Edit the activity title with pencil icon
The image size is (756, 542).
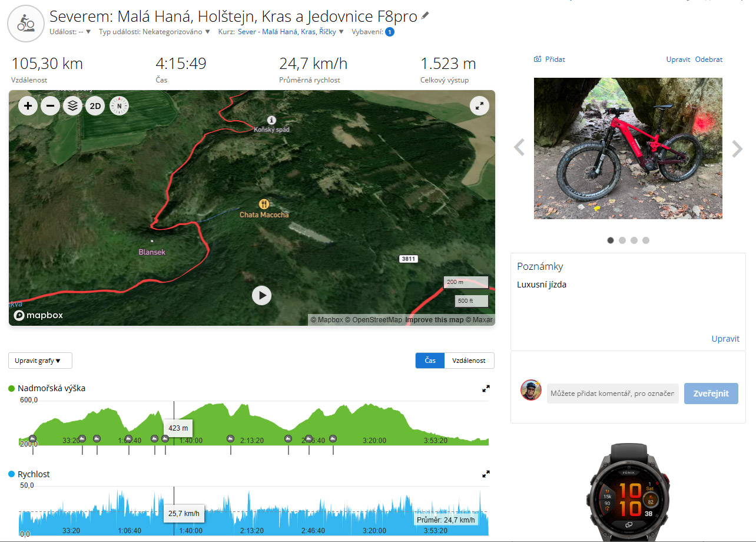click(425, 16)
